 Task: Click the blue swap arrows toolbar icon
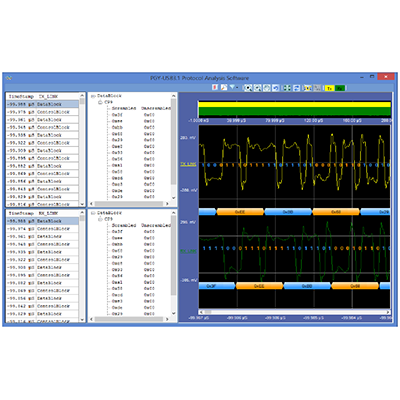click(x=296, y=88)
